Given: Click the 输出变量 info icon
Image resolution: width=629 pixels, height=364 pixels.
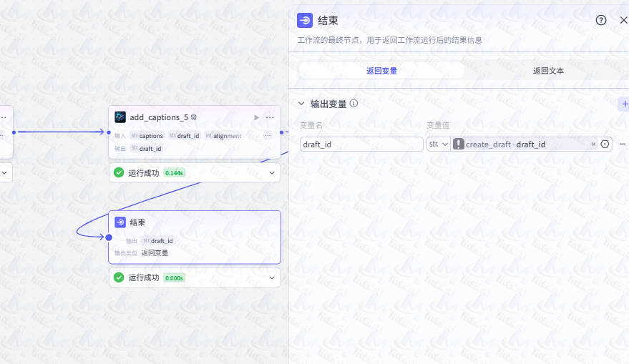Looking at the screenshot, I should [x=353, y=104].
